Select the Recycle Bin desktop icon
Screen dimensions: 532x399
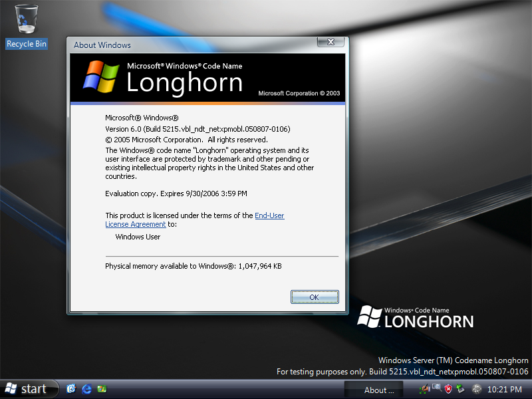coord(27,27)
